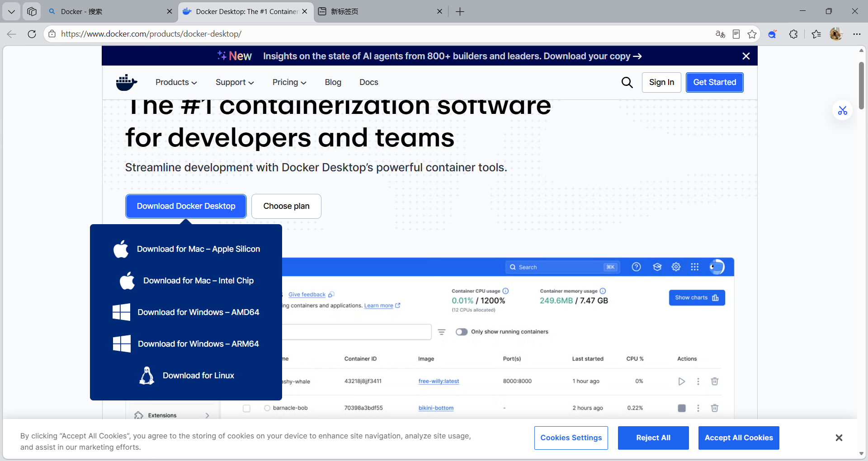The width and height of the screenshot is (868, 461).
Task: Dismiss the AI agents announcement banner
Action: pyautogui.click(x=746, y=56)
